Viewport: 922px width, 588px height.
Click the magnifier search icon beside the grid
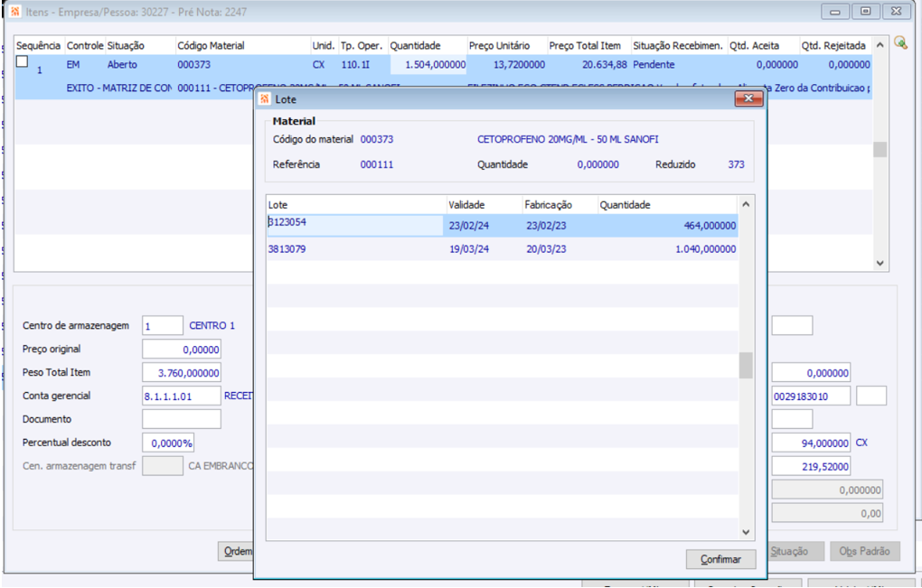point(899,43)
